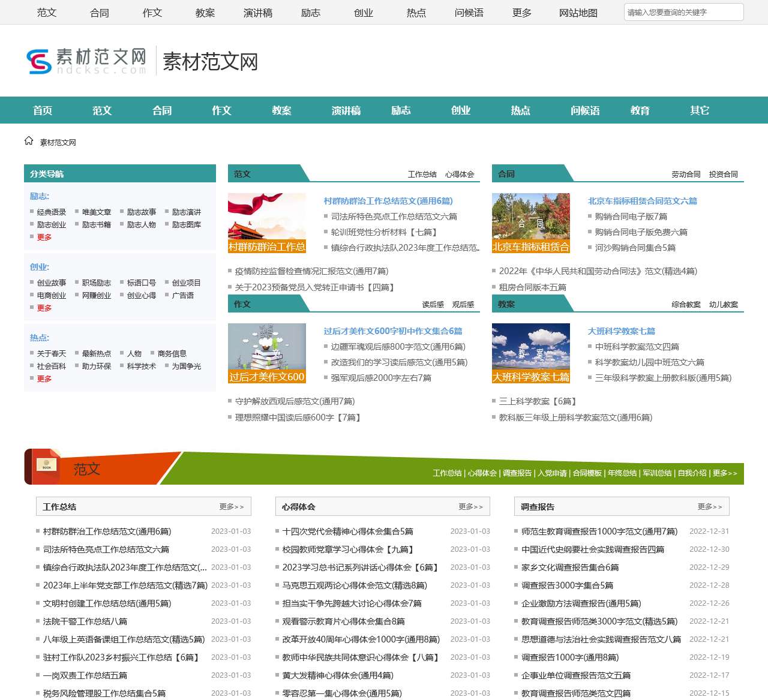Expand 更多>> in the 工作总结 panel
Viewport: 768px width, 700px height.
tap(231, 507)
